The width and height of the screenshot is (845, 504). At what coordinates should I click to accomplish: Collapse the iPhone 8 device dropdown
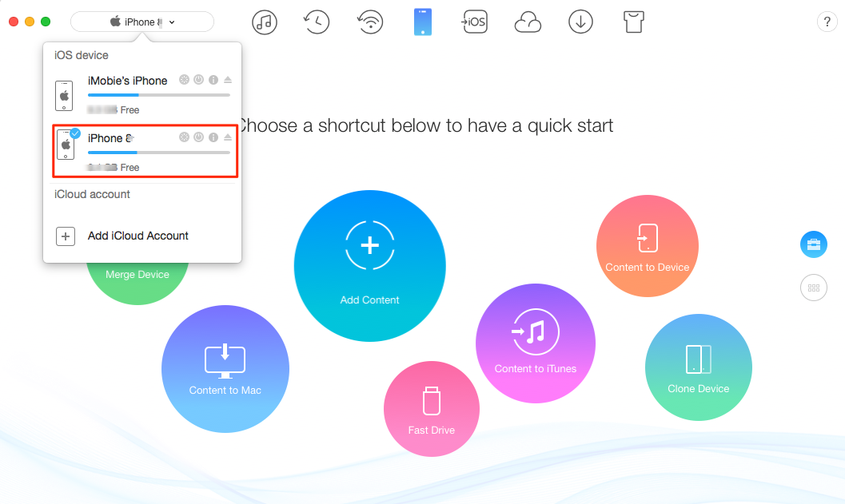(x=142, y=22)
